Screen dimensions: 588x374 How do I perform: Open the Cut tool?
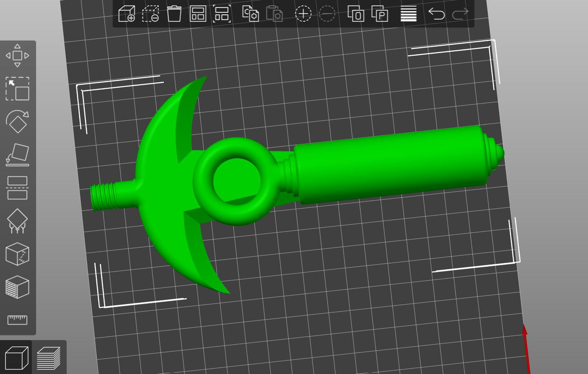[17, 188]
